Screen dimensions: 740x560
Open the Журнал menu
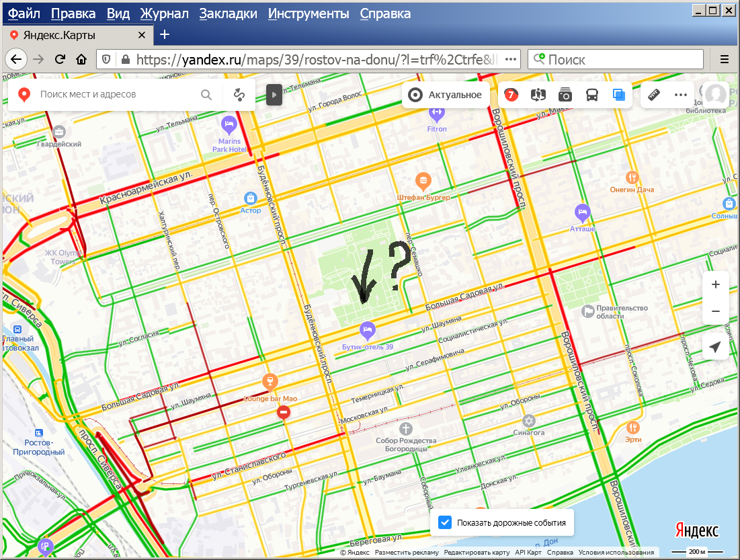click(x=164, y=13)
